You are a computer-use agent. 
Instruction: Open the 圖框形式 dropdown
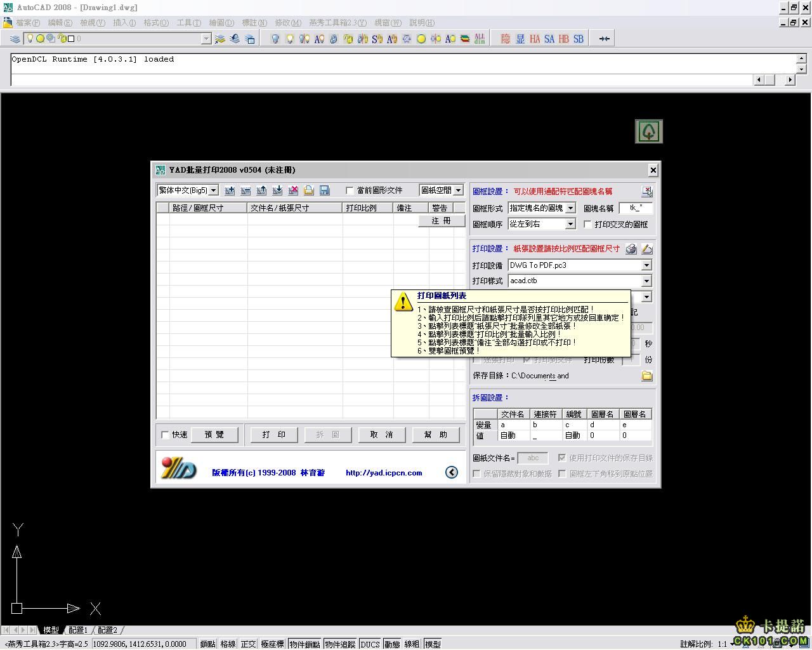point(570,208)
